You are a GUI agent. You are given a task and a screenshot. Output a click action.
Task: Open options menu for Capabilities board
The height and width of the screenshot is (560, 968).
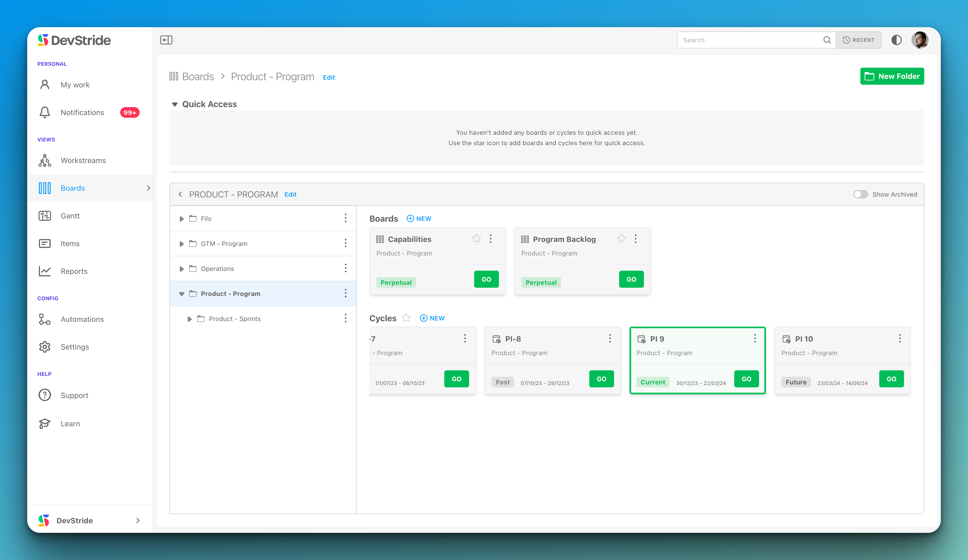491,239
